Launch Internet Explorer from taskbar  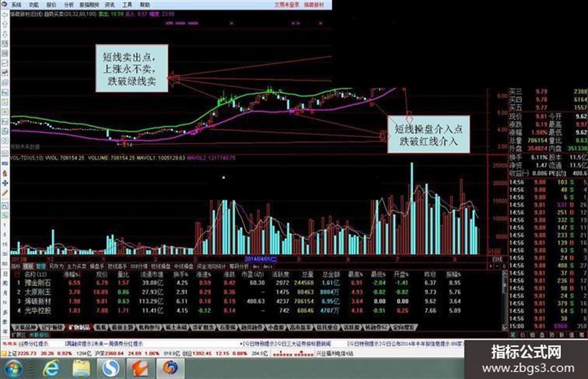click(50, 368)
